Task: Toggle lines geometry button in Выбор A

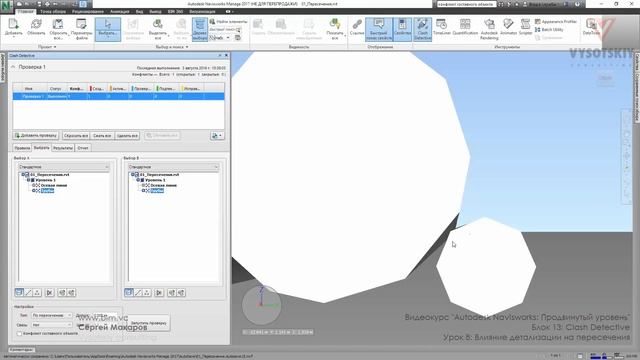Action: [28, 292]
